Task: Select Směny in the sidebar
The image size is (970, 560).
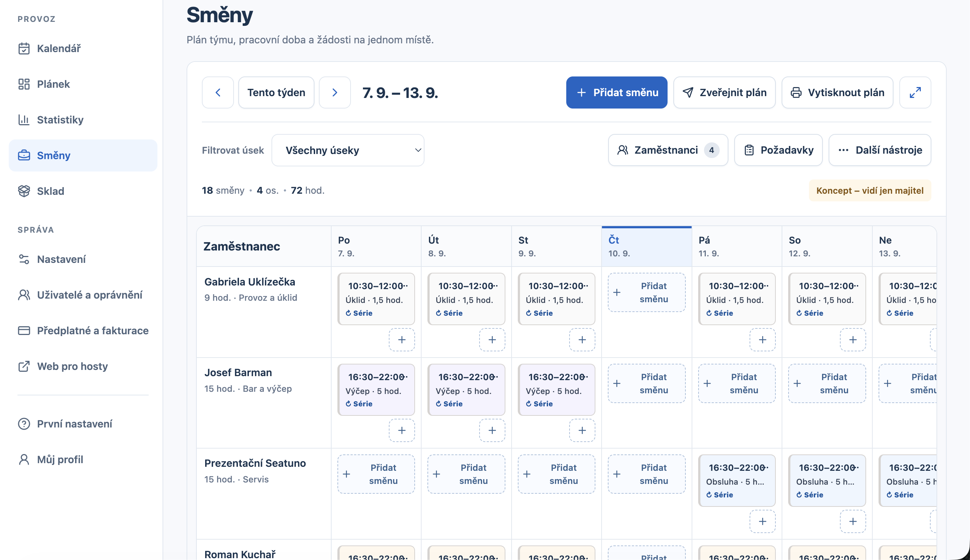Action: (x=83, y=155)
